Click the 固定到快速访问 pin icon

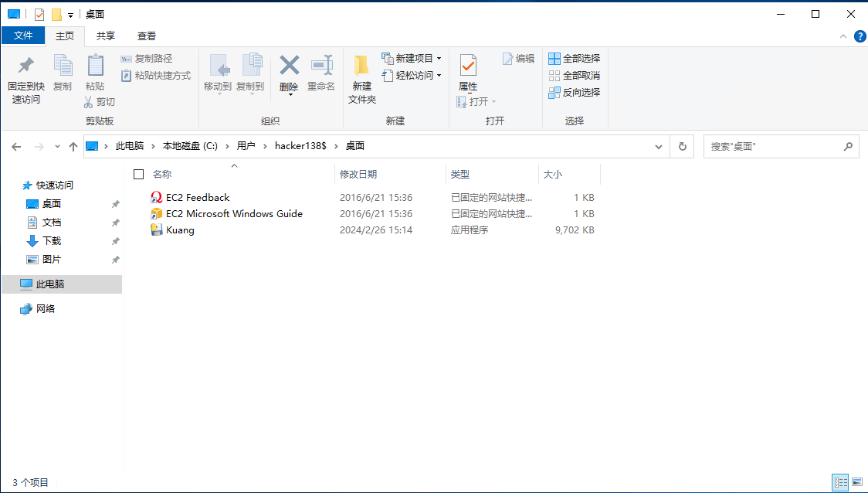click(25, 66)
